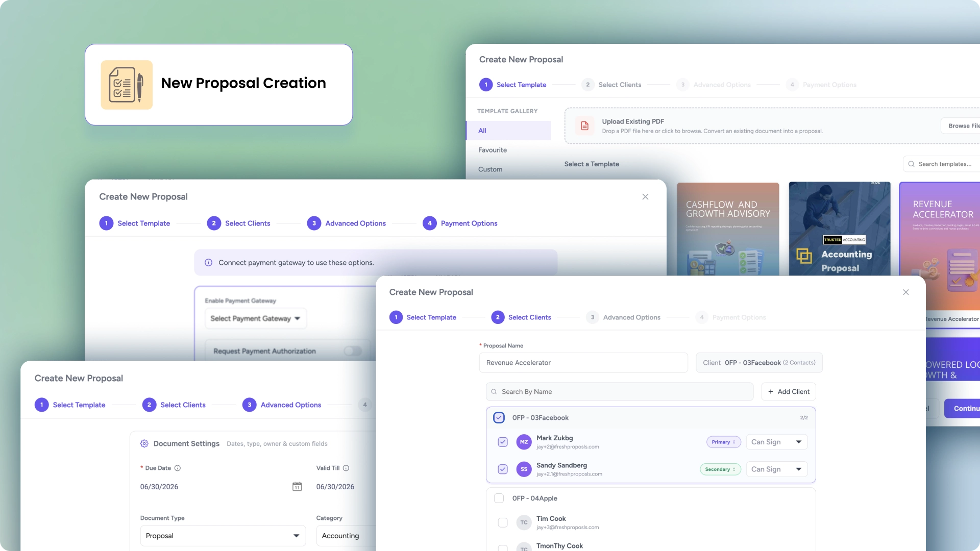Go to Select Template in Select Clients window
Image resolution: width=980 pixels, height=551 pixels.
(431, 317)
